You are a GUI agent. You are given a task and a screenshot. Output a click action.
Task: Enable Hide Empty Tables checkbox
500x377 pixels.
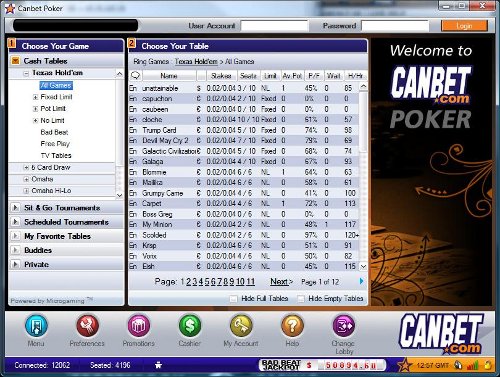(x=301, y=298)
